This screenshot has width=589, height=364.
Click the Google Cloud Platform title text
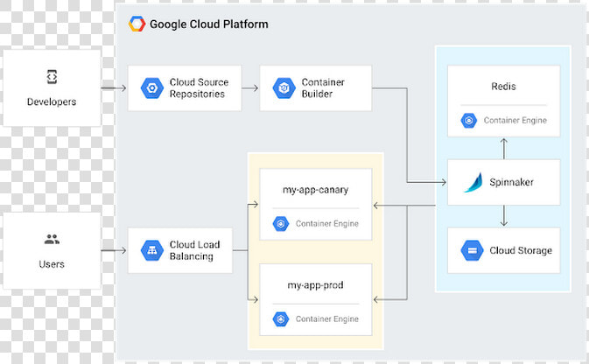coord(209,24)
